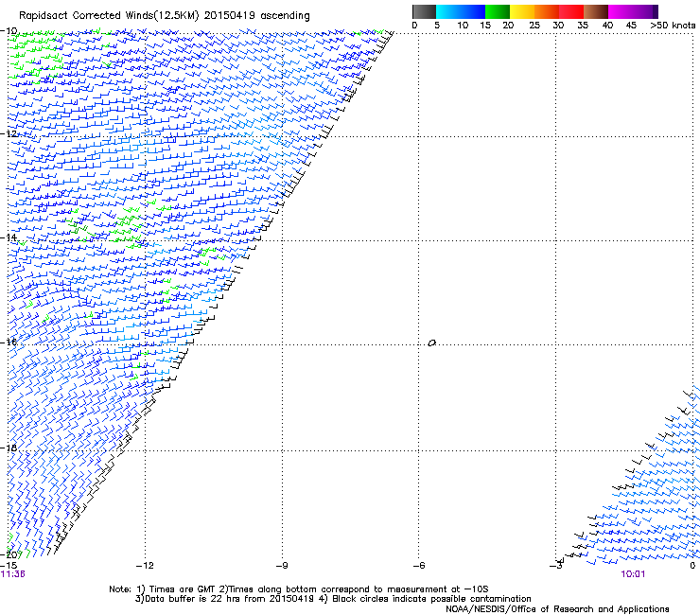Click the '-9' longitude axis label

(282, 566)
